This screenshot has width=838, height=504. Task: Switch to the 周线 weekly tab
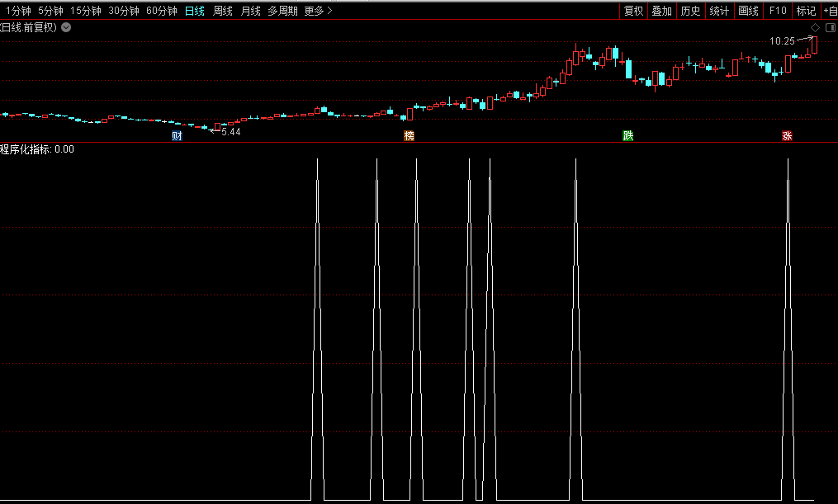coord(222,11)
